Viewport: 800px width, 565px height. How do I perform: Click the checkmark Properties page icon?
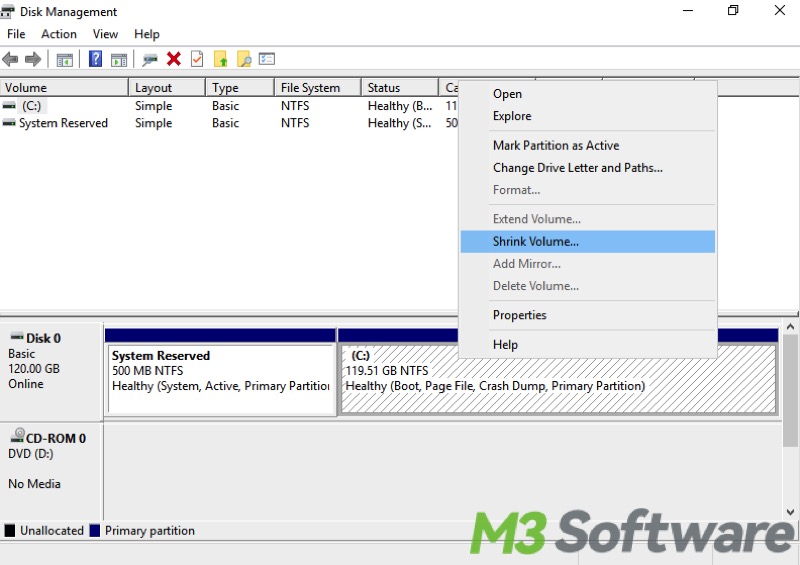pos(197,59)
